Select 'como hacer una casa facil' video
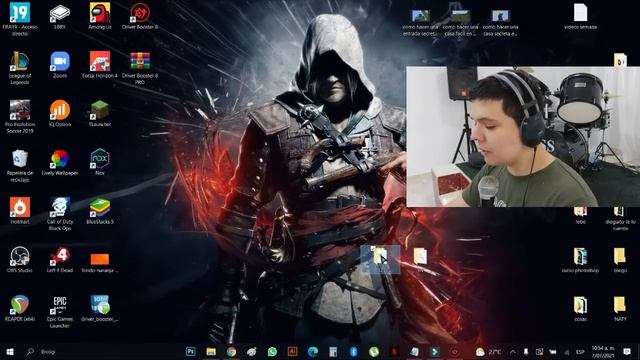The image size is (640, 360). pyautogui.click(x=460, y=23)
